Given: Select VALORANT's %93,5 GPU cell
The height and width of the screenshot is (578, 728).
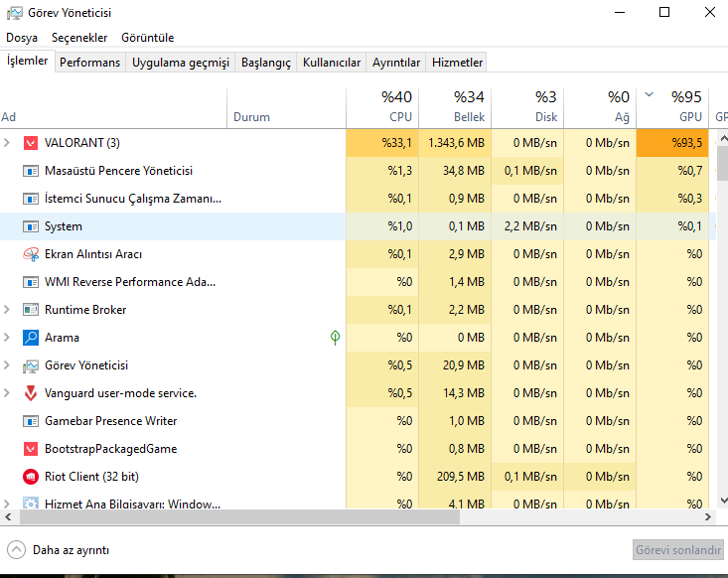Looking at the screenshot, I should coord(672,143).
